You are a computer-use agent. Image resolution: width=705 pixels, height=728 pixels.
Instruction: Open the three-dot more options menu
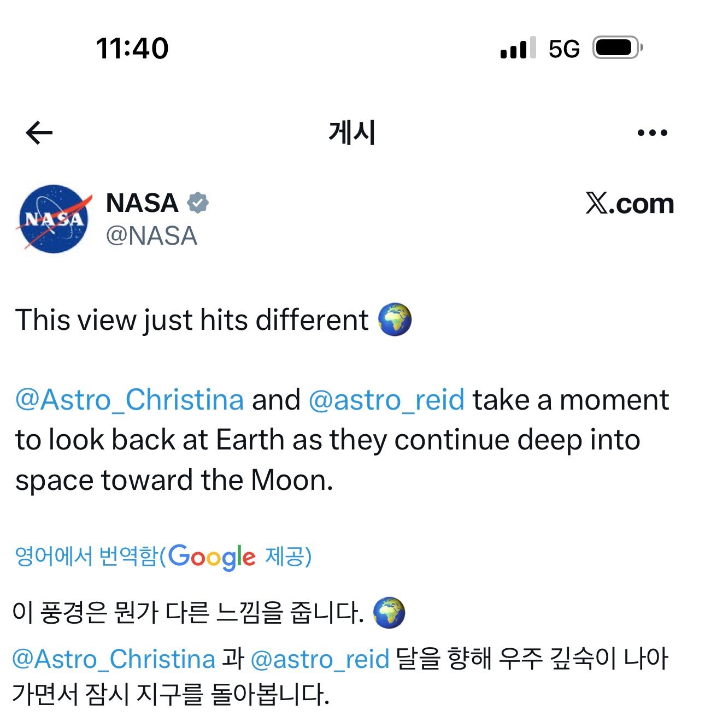(653, 133)
